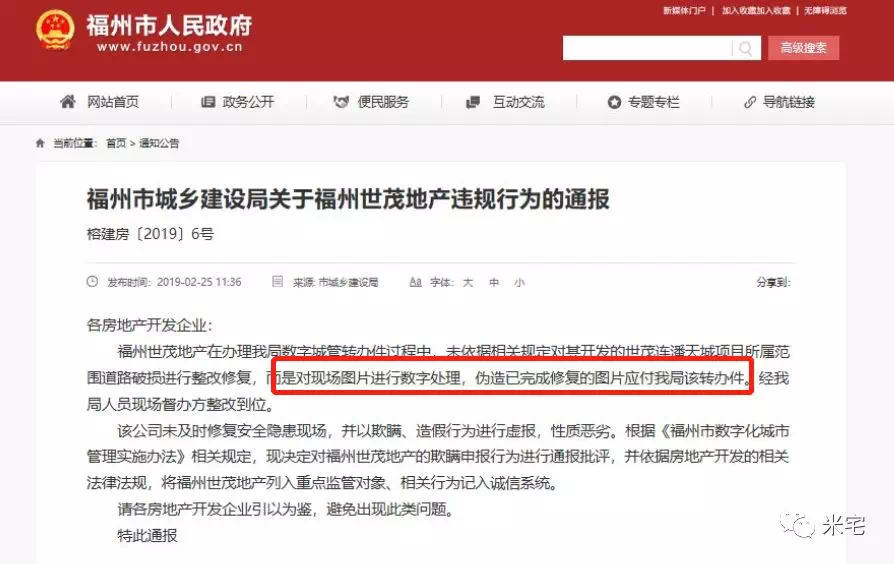Click the 无障碍浏览 link

(x=825, y=10)
